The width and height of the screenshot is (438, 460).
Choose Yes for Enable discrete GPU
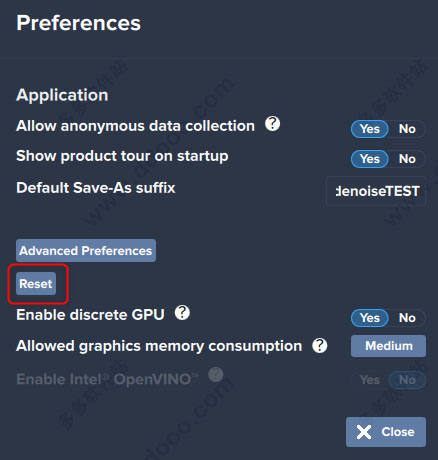click(x=370, y=318)
